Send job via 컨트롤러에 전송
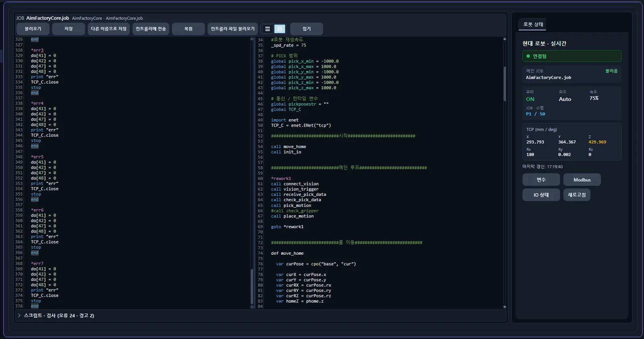 pos(151,29)
